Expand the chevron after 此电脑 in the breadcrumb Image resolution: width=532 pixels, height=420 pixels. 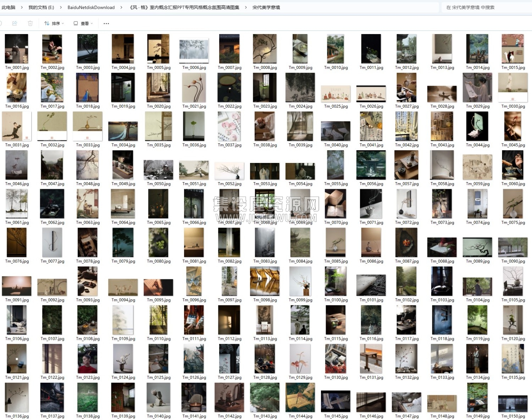click(22, 7)
